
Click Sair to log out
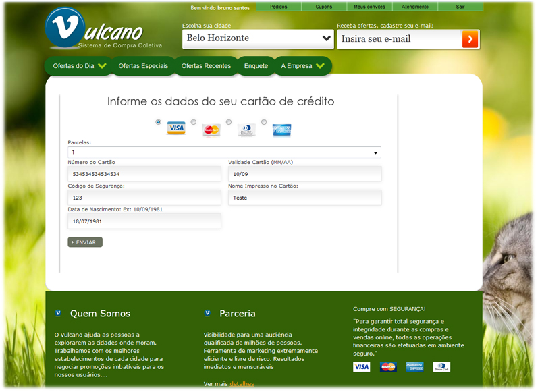tap(460, 7)
